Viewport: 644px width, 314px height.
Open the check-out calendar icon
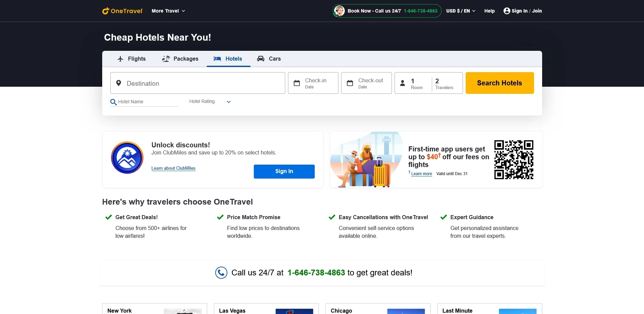coord(350,83)
